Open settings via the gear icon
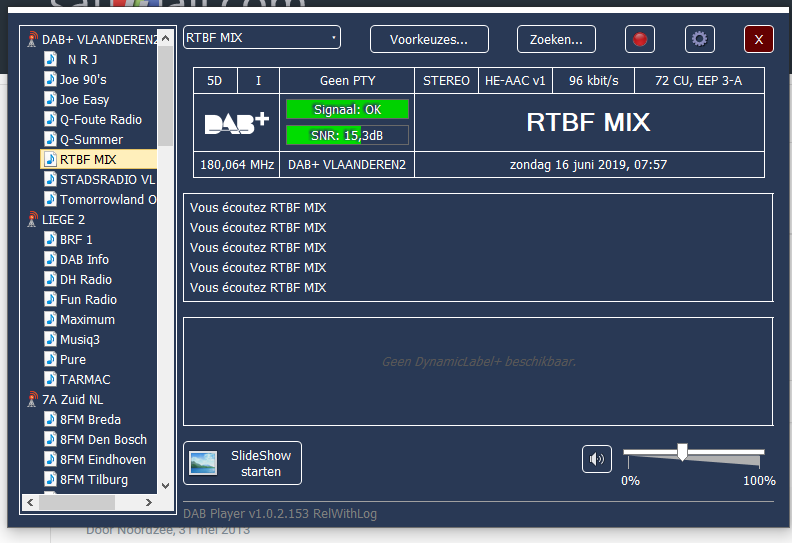The image size is (792, 543). 700,39
